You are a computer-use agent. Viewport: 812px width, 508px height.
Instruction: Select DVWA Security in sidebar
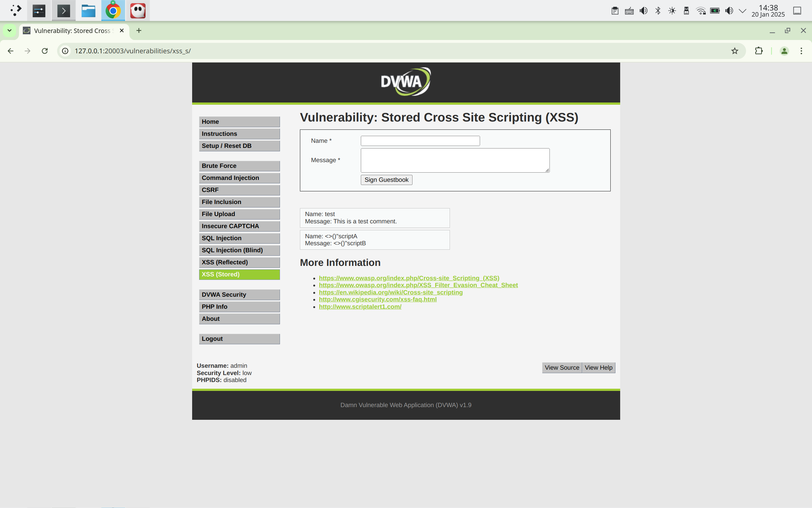[239, 295]
